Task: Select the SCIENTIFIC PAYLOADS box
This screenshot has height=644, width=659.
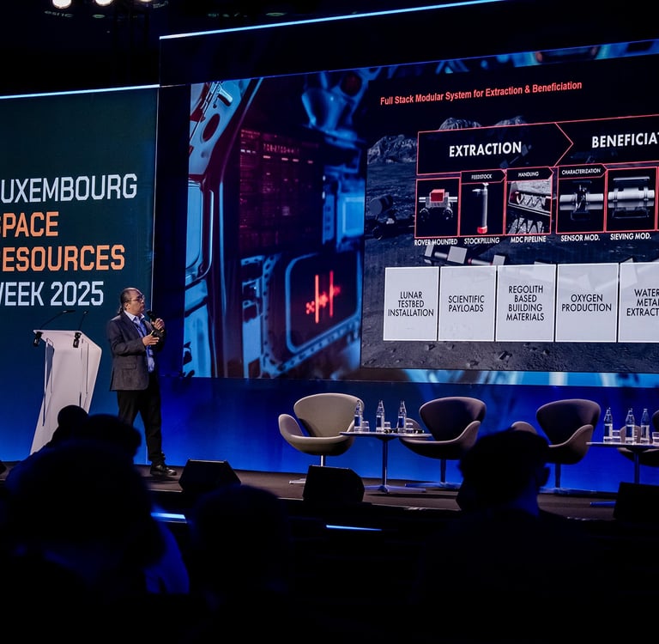Action: 467,303
